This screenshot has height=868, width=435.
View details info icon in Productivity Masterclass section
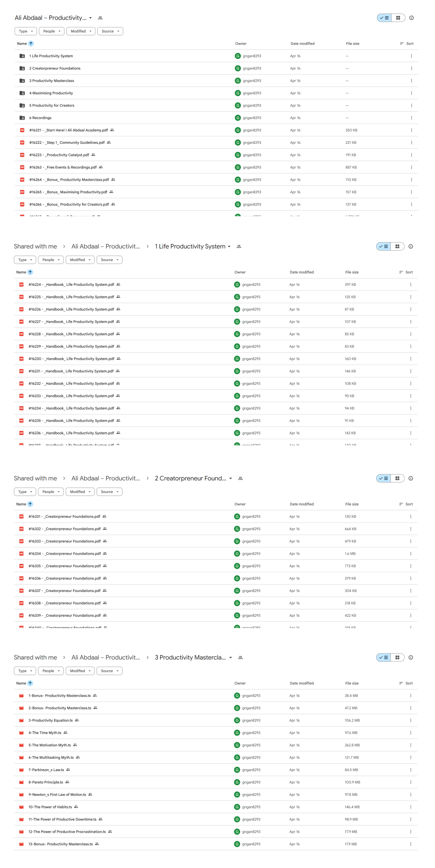pyautogui.click(x=411, y=657)
